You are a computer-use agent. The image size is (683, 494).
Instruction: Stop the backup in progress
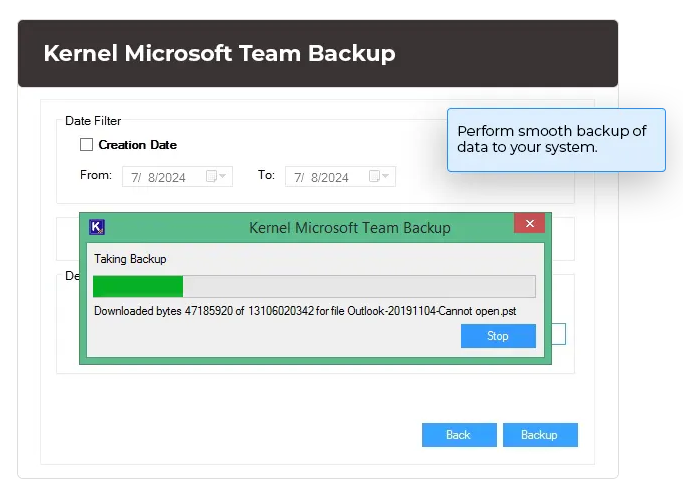[x=498, y=336]
